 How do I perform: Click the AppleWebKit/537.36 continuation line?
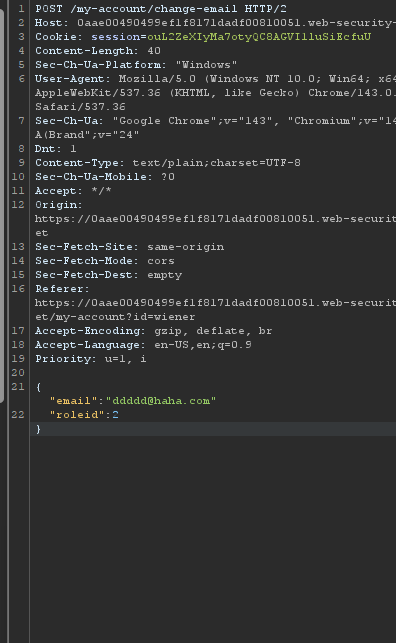tap(215, 93)
